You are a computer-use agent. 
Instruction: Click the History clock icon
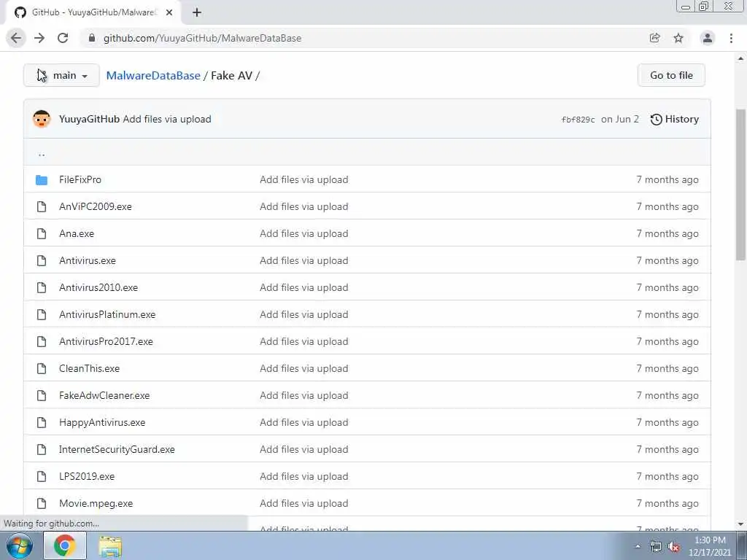[x=656, y=119]
